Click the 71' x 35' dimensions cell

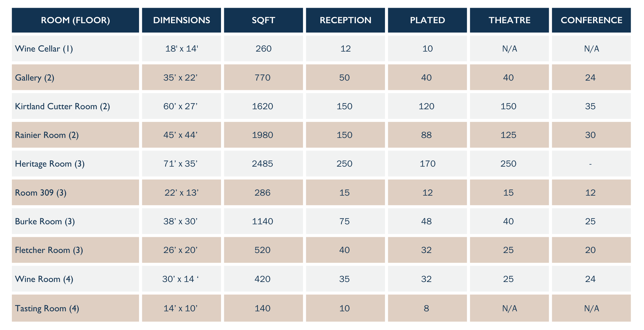click(180, 164)
